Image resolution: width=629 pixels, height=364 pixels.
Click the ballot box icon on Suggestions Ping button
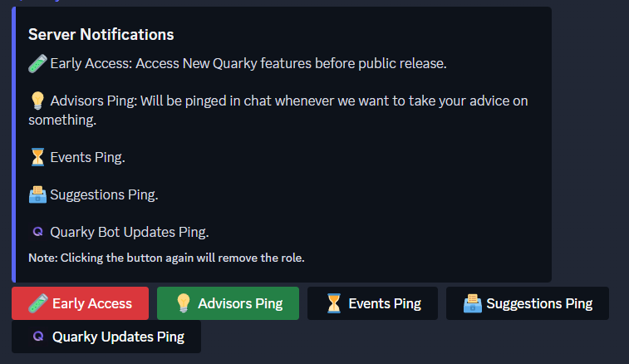tap(472, 303)
